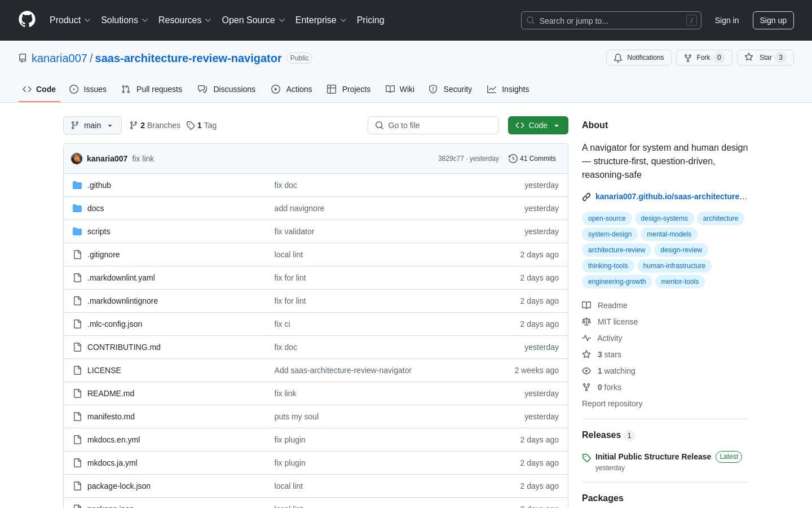
Task: Switch to the Pull requests tab
Action: pos(152,89)
